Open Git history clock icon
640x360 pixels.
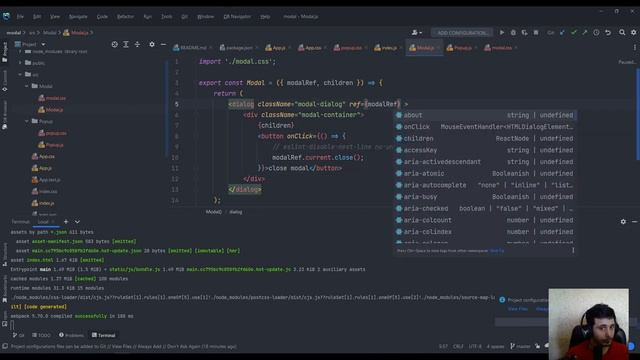(596, 32)
